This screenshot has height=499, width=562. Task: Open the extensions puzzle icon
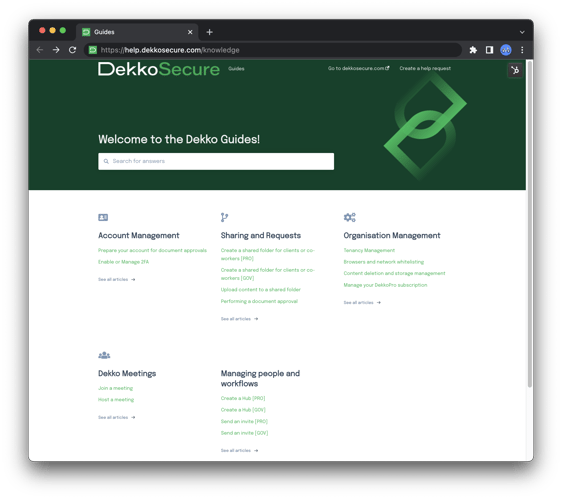tap(473, 50)
